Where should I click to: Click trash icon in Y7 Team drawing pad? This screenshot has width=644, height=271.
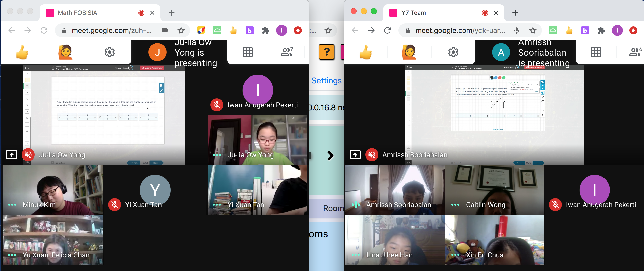(x=543, y=115)
